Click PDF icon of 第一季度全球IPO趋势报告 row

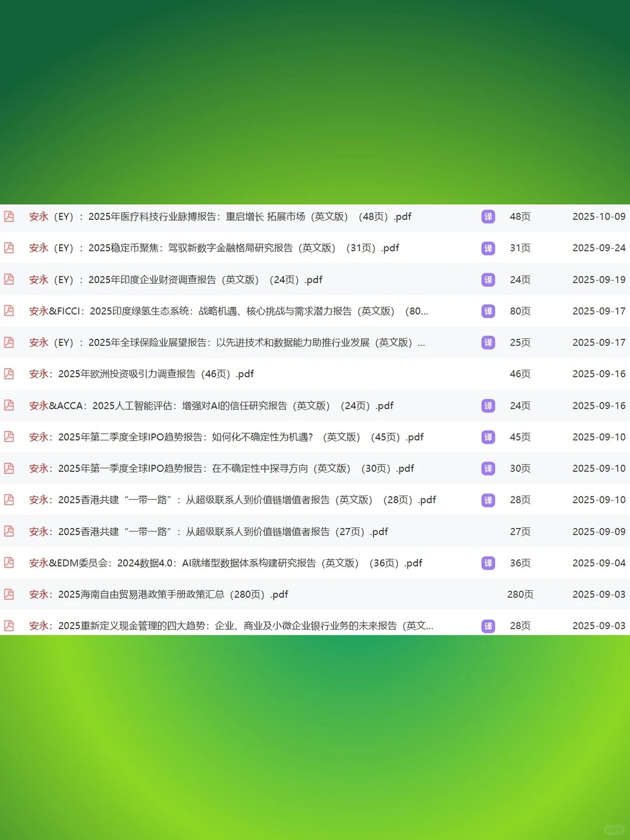9,468
